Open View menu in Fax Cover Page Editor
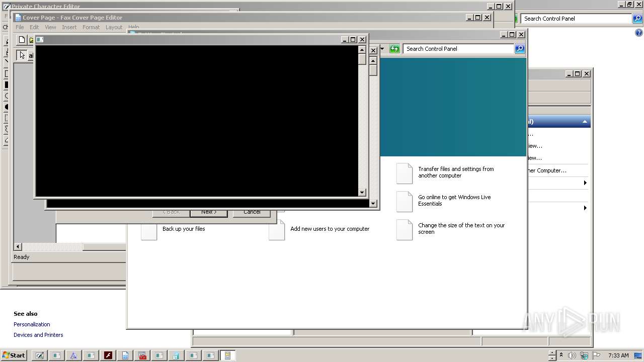The image size is (644, 362). [x=50, y=27]
